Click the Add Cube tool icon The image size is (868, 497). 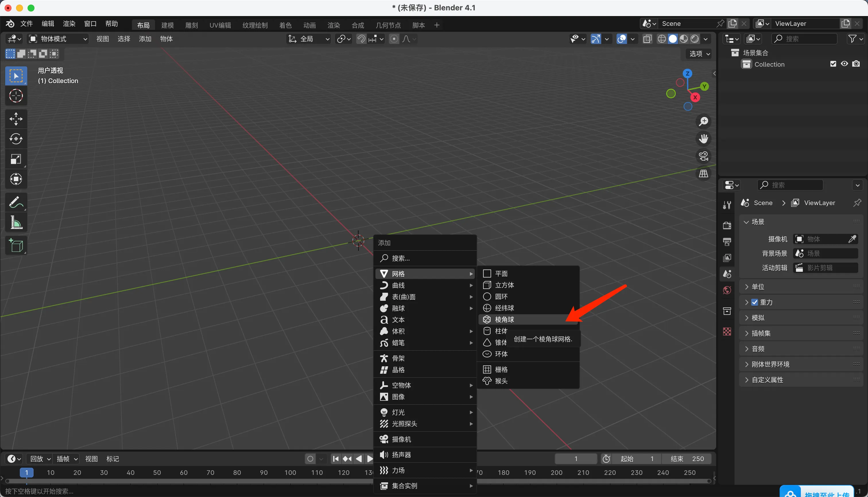tap(16, 245)
